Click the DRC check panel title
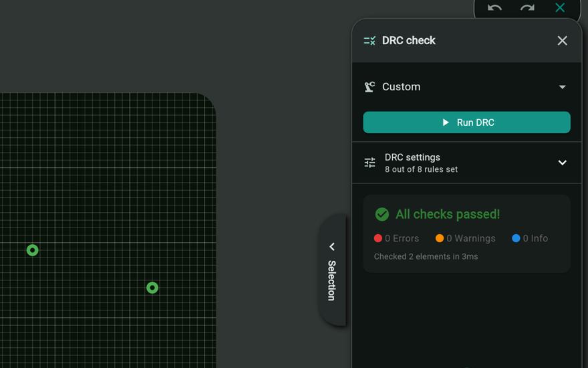Image resolution: width=588 pixels, height=368 pixels. 408,41
